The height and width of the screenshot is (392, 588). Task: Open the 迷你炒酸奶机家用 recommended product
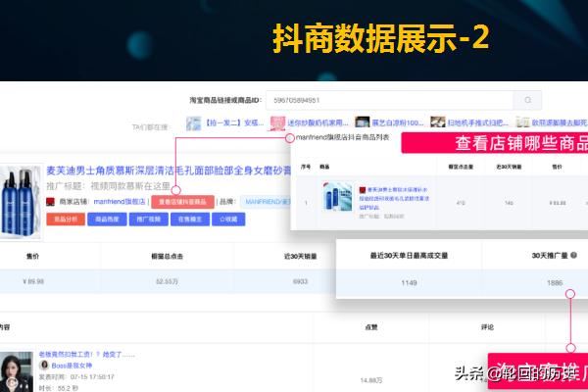(x=305, y=124)
